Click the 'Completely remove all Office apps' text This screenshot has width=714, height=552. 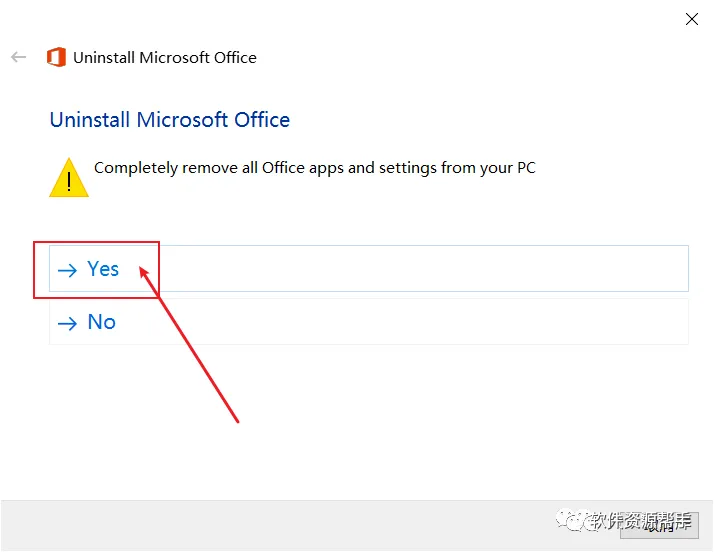click(x=315, y=167)
